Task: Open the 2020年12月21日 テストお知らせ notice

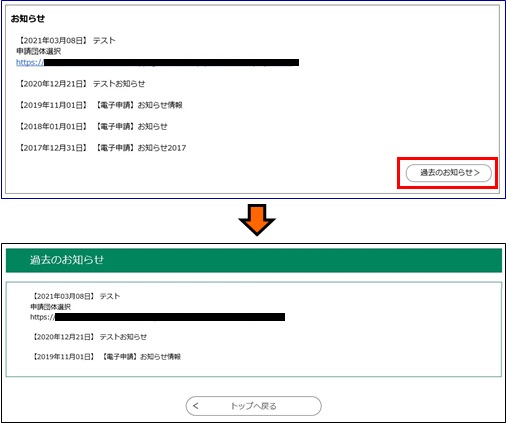Action: [81, 84]
